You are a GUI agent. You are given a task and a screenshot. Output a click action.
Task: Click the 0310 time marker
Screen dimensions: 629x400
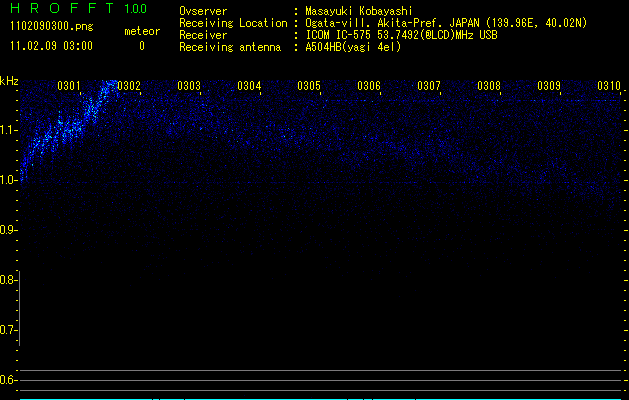pos(609,86)
